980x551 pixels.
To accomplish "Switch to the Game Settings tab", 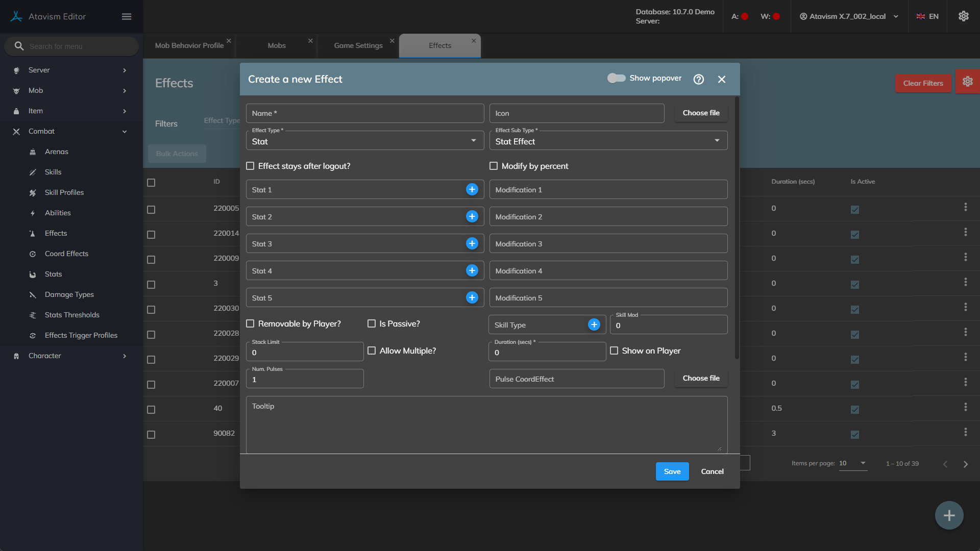I will click(x=358, y=45).
